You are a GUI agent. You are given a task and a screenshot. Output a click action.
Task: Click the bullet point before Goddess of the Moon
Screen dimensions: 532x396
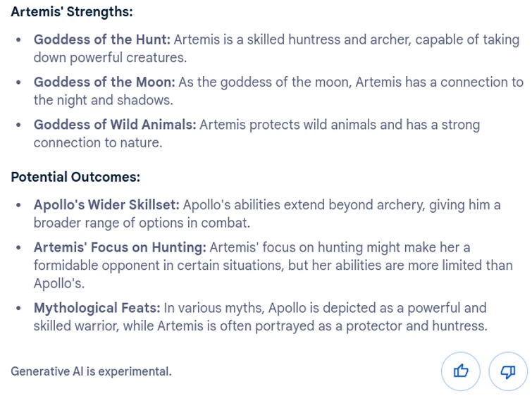pos(19,82)
